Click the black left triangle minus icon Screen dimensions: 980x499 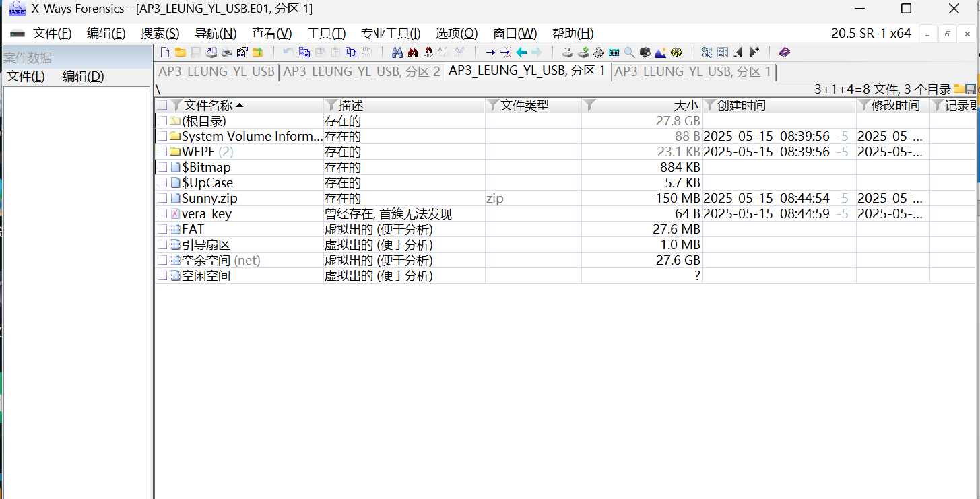click(738, 53)
